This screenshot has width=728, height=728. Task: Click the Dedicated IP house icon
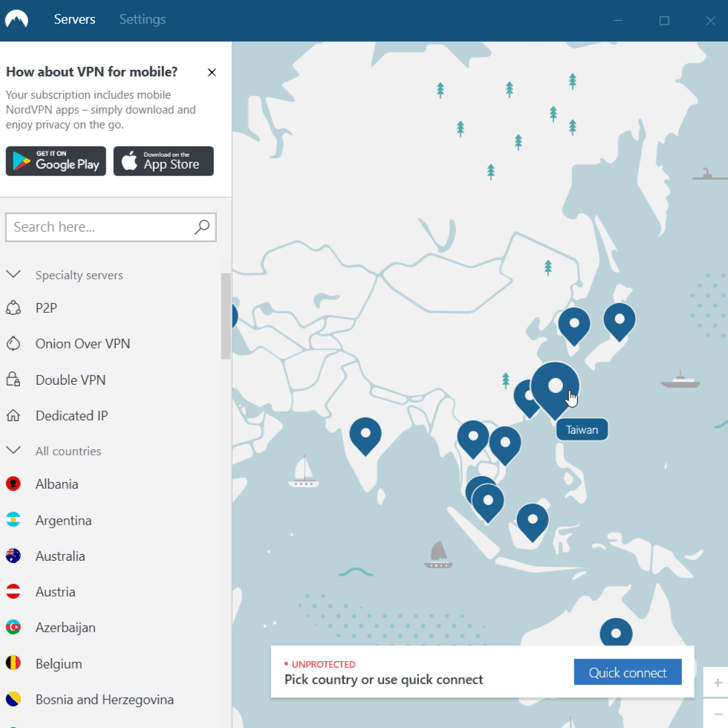[13, 415]
